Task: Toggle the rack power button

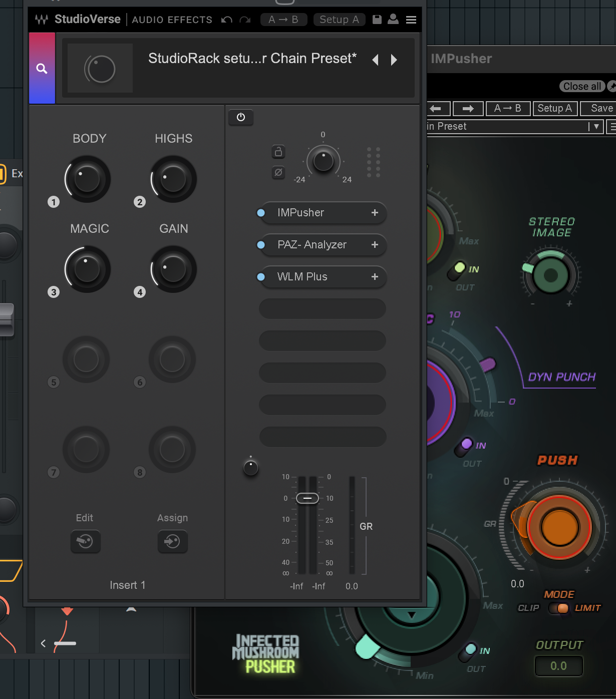Action: 241,117
